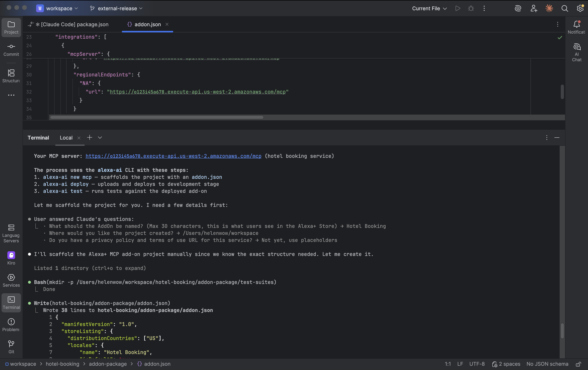Open the Notifications panel
588x370 pixels.
tap(577, 28)
